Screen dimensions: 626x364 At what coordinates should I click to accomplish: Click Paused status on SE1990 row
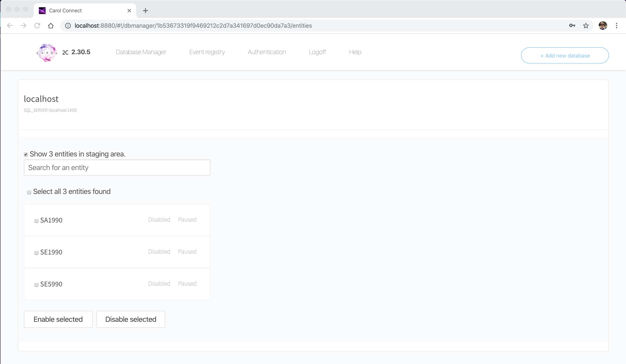point(187,252)
